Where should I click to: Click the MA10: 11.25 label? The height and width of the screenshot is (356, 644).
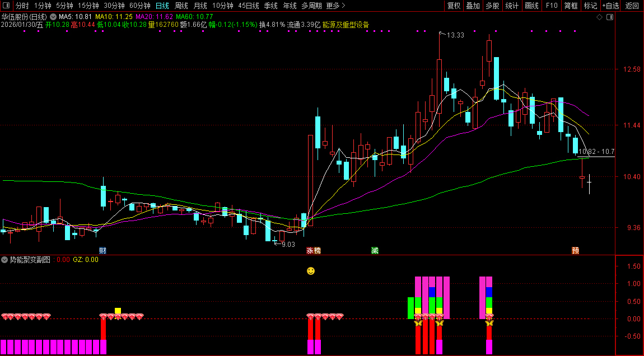pyautogui.click(x=114, y=17)
